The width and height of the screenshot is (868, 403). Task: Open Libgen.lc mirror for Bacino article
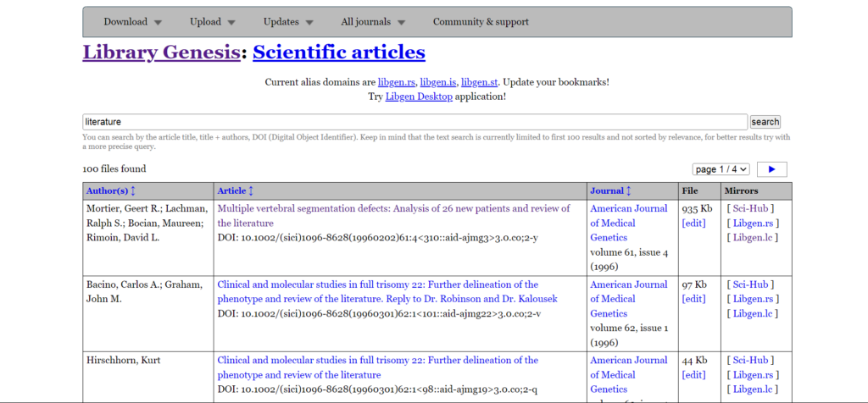753,314
